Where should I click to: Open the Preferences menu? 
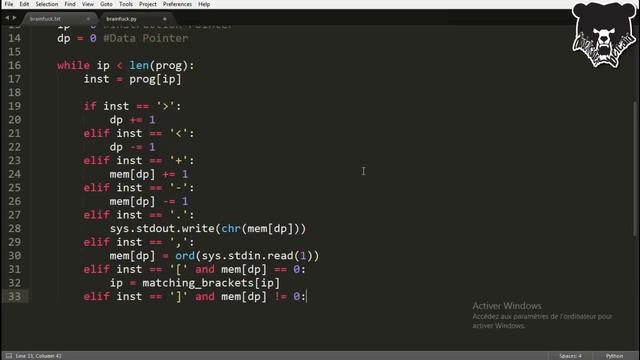pyautogui.click(x=177, y=4)
